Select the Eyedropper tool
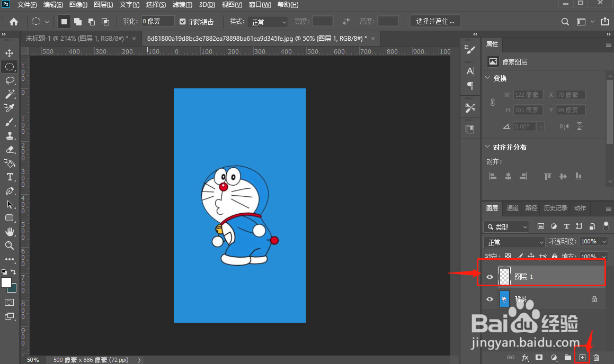The image size is (614, 364). [x=10, y=108]
